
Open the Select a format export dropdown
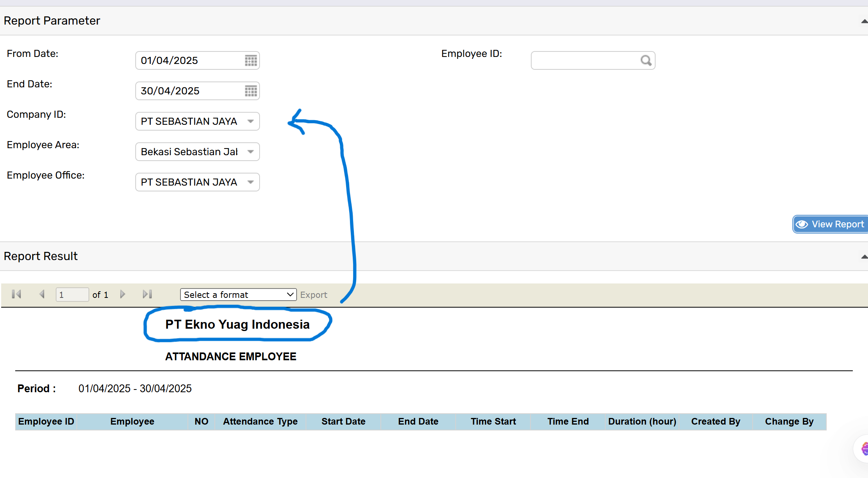[238, 295]
